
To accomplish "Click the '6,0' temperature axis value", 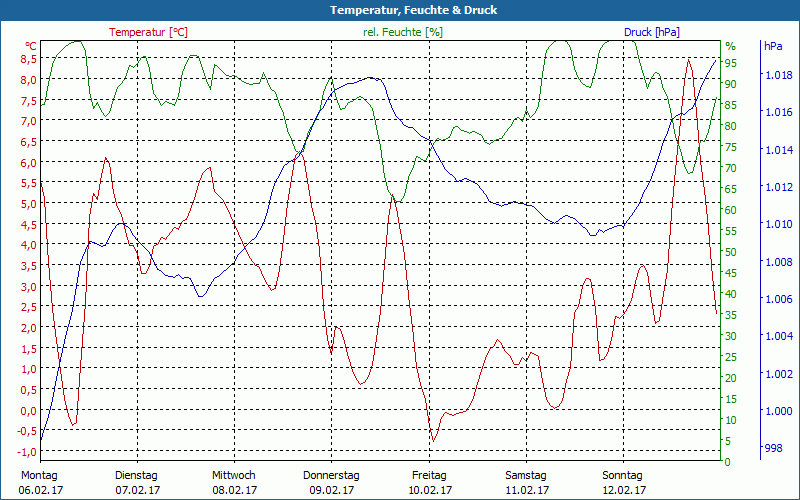I will click(29, 162).
